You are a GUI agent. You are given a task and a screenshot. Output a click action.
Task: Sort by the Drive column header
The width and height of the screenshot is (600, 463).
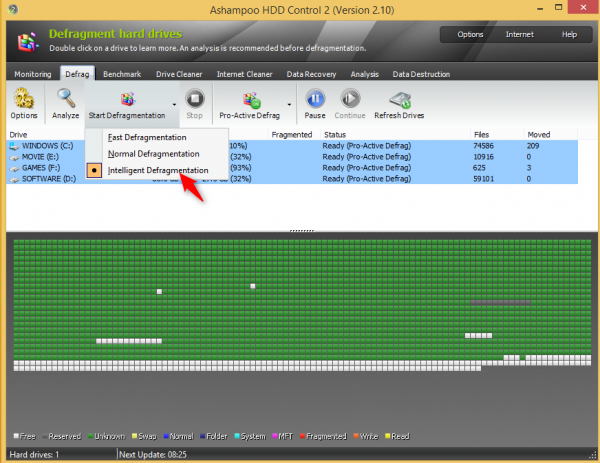tap(18, 135)
